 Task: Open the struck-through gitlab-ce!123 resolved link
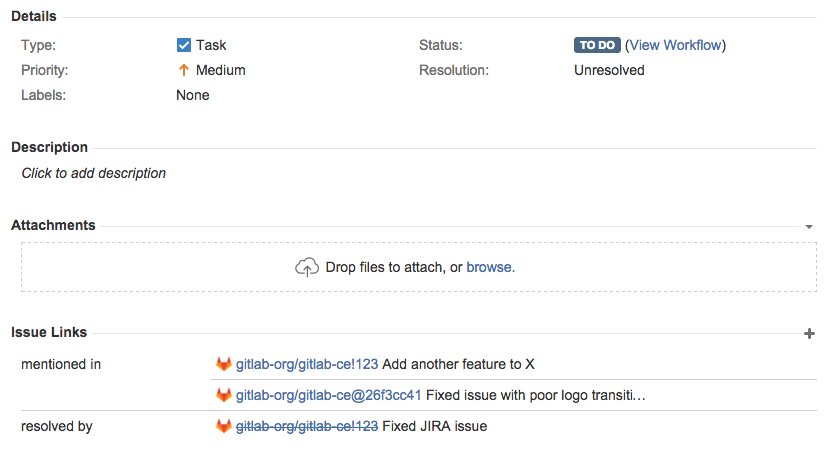[307, 426]
